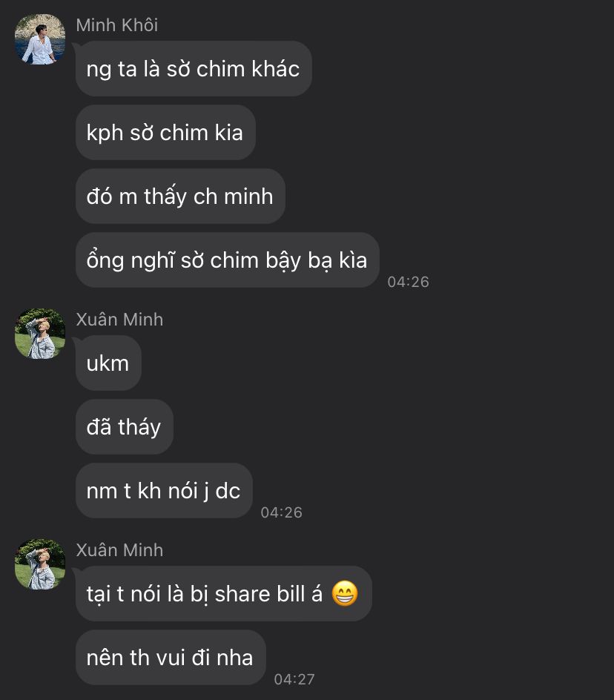Viewport: 614px width, 700px height.
Task: Click Xuân Minh name above share bill message
Action: click(x=119, y=550)
